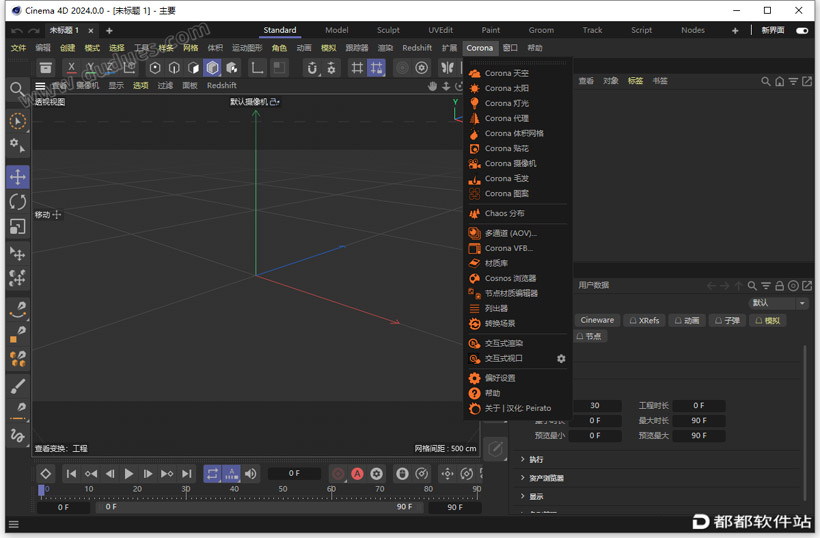Click the attribute manager lock icon
The image size is (820, 538).
click(779, 286)
